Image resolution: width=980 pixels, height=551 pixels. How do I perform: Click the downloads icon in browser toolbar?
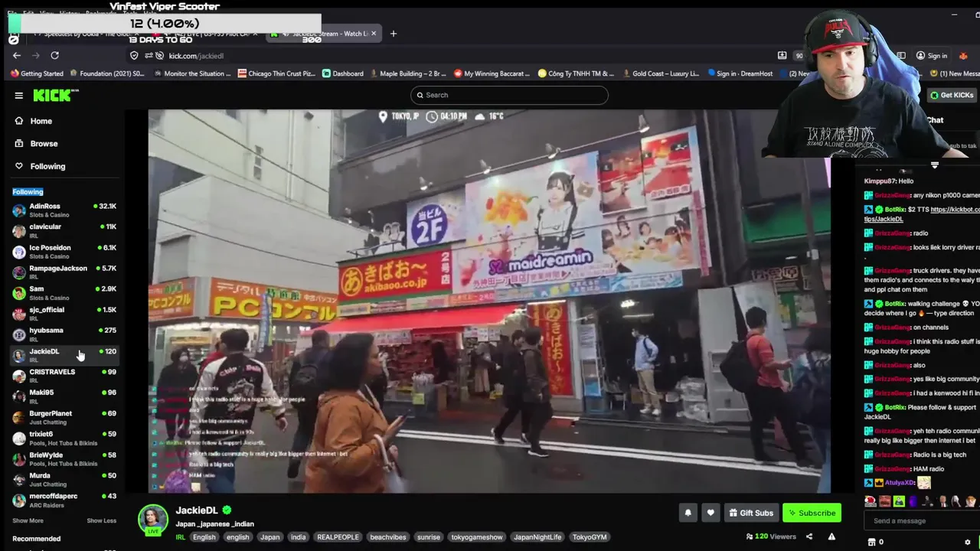[x=782, y=55]
